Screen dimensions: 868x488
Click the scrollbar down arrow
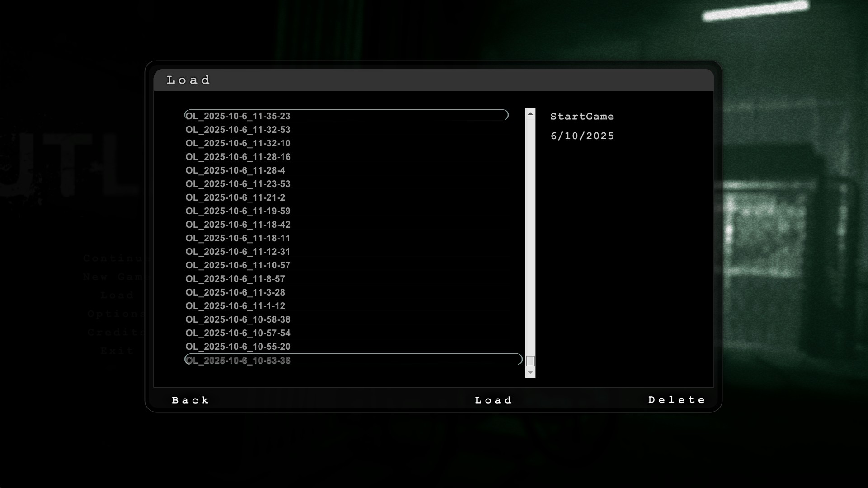click(x=530, y=372)
